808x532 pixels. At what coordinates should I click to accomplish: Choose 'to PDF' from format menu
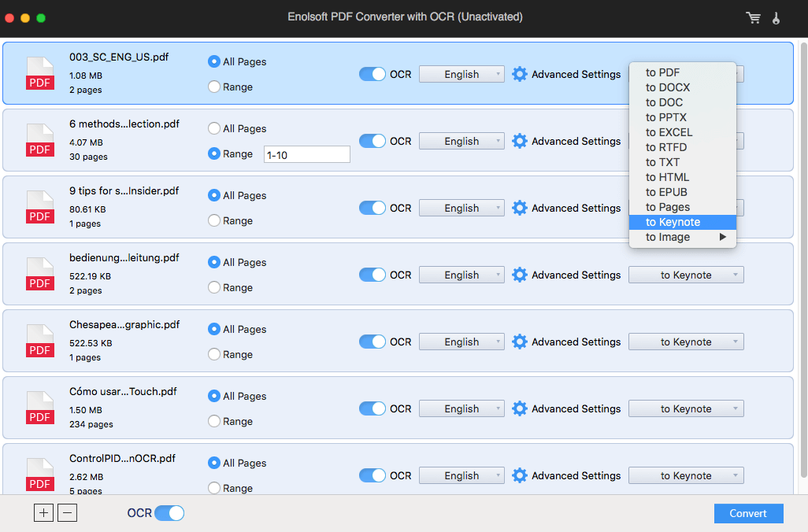(682, 72)
